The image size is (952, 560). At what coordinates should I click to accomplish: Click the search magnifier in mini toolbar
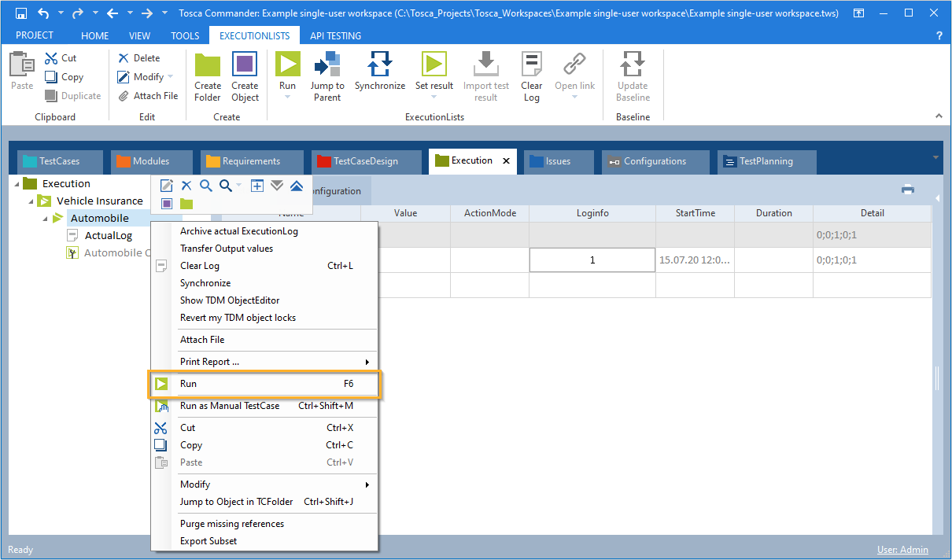coord(205,186)
